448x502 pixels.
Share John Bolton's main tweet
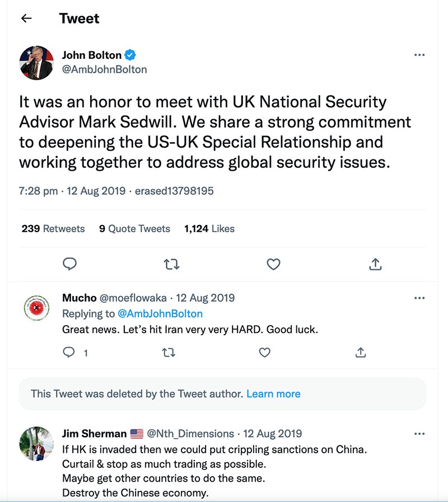coord(375,264)
